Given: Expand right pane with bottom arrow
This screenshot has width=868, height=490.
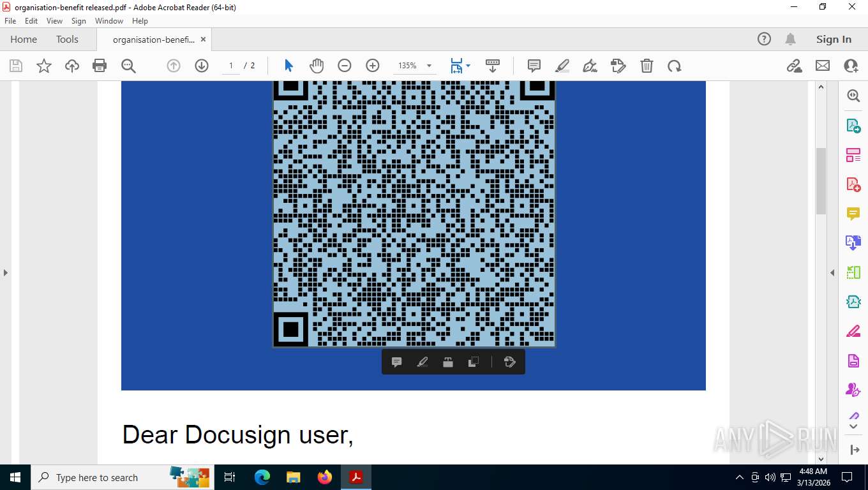Looking at the screenshot, I should 855,450.
